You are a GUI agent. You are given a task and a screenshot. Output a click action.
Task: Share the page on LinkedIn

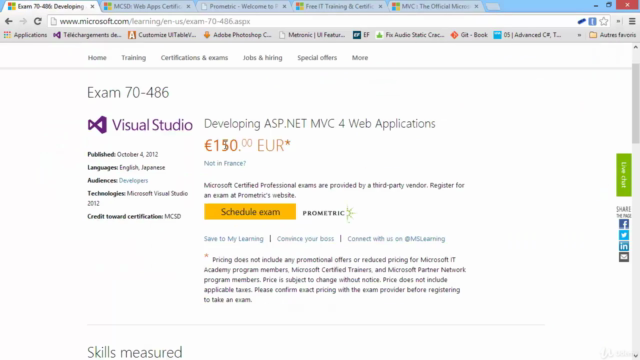[624, 246]
